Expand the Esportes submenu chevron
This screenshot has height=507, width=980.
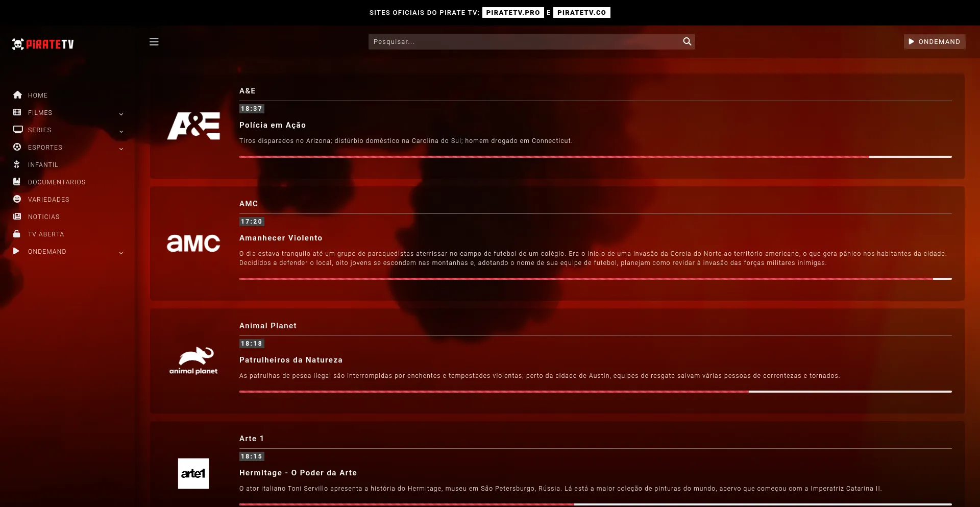(121, 148)
